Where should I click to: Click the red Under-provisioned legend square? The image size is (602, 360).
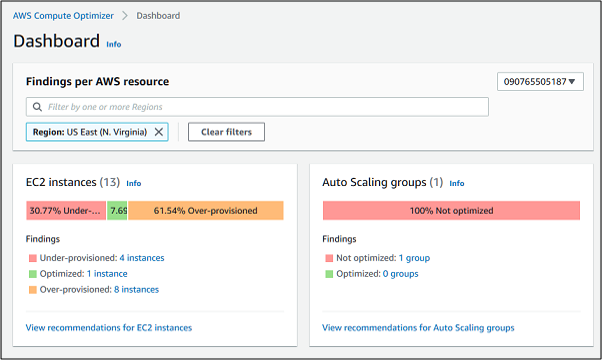tap(33, 258)
